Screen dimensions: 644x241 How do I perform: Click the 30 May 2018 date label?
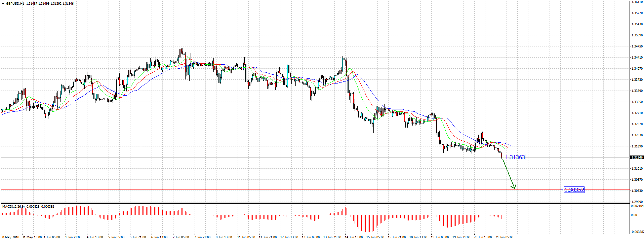[x=10, y=237]
